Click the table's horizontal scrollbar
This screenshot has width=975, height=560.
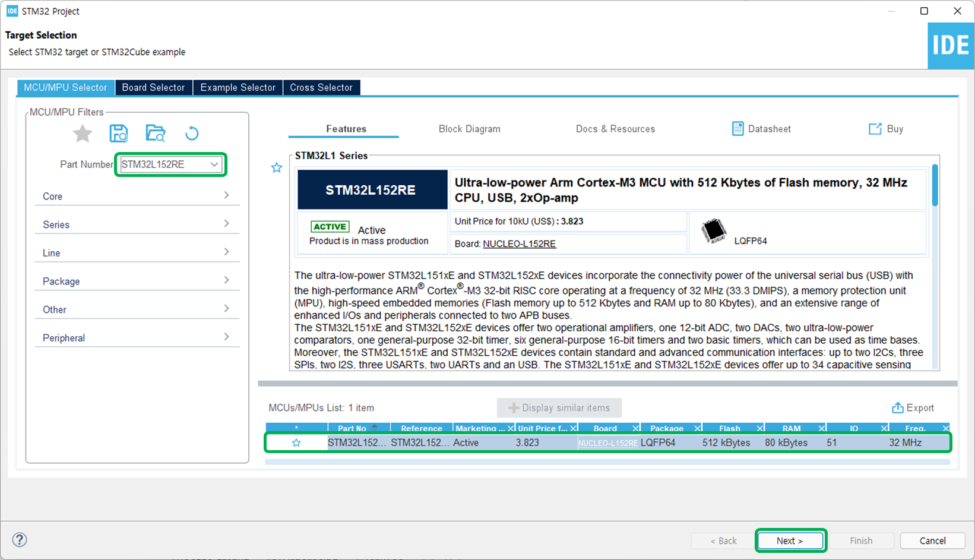click(x=607, y=461)
